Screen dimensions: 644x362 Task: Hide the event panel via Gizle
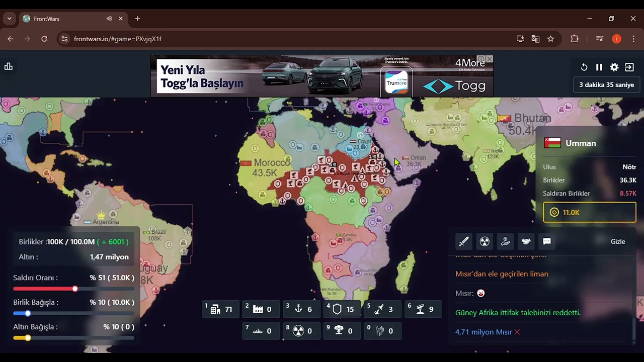coord(618,242)
